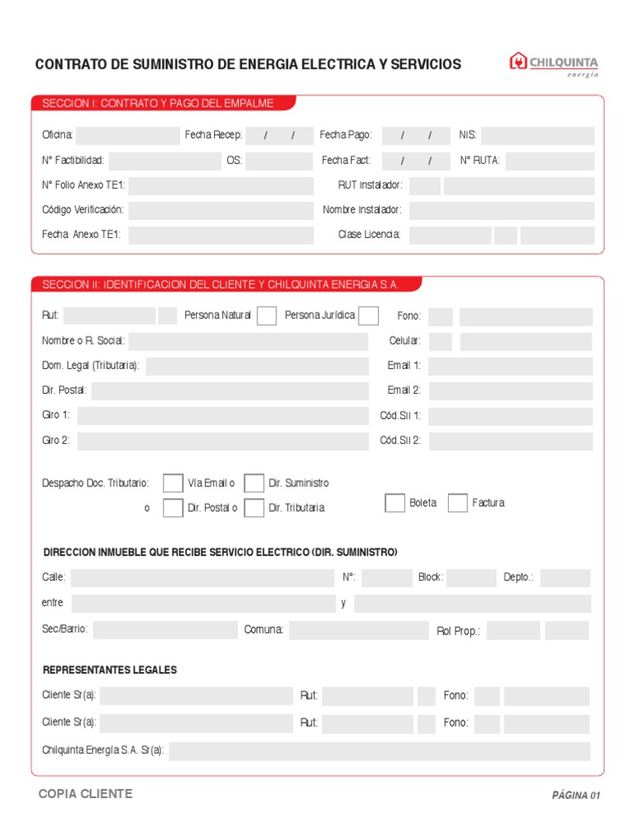This screenshot has height=840, width=630.
Task: Check the Persona Jurídica box
Action: tap(368, 316)
